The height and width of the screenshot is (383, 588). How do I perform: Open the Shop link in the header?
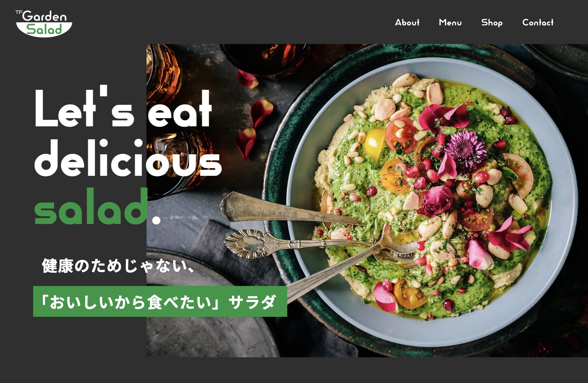click(492, 23)
